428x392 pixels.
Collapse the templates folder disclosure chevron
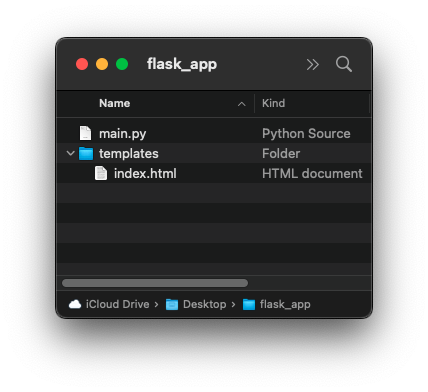70,153
